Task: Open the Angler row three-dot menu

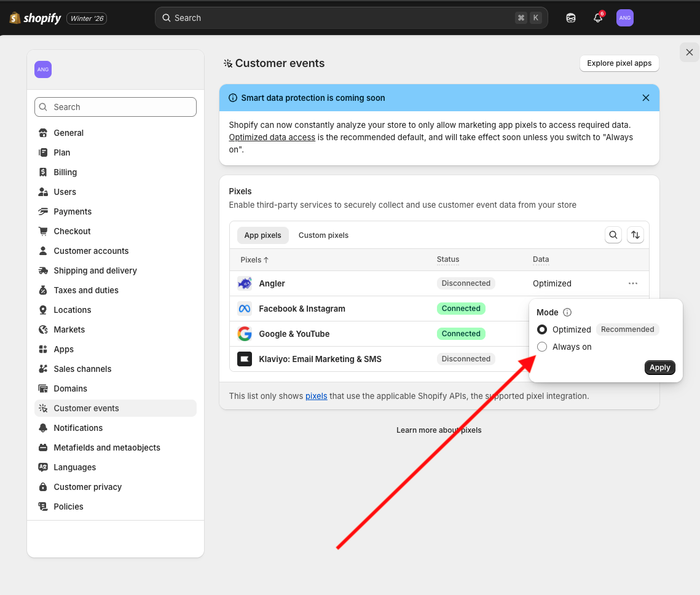Action: 632,283
